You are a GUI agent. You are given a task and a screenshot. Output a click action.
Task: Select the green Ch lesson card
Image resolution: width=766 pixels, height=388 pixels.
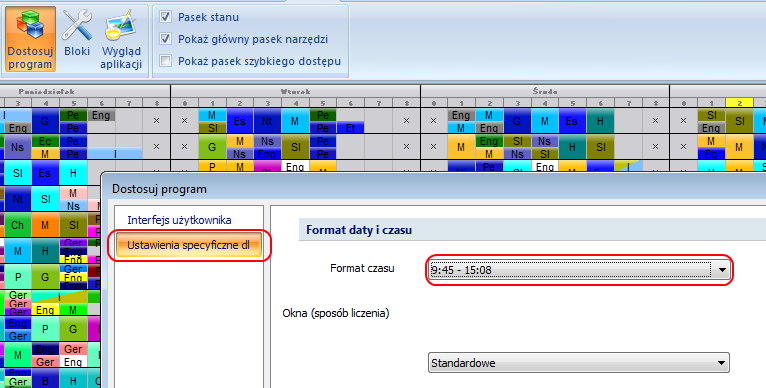pos(18,225)
